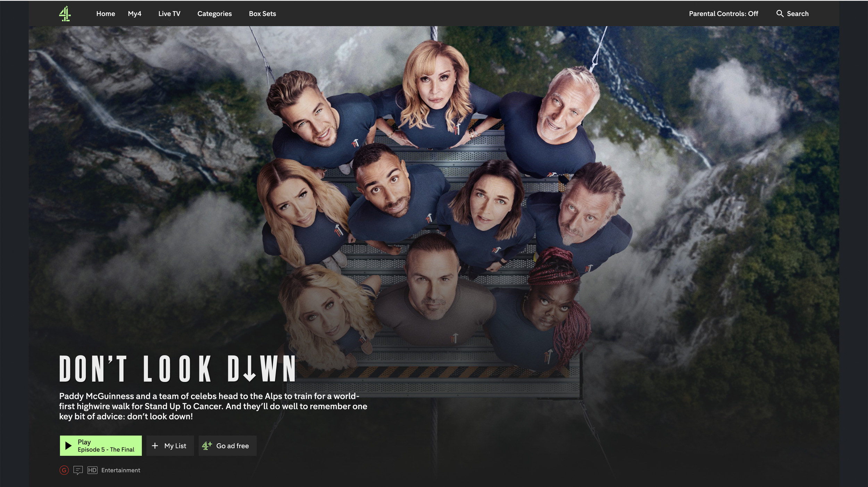This screenshot has height=487, width=868.
Task: Click the Channel 4 logo
Action: point(65,14)
